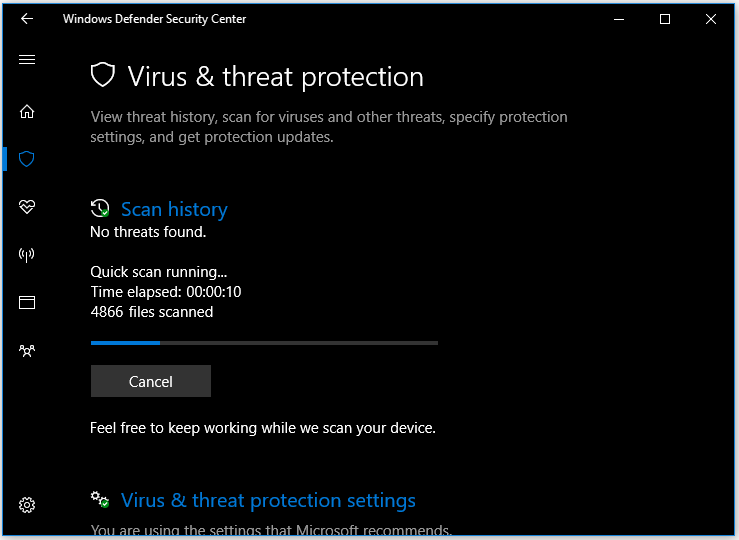Open Virus & threat protection settings link
This screenshot has width=739, height=540.
point(268,500)
